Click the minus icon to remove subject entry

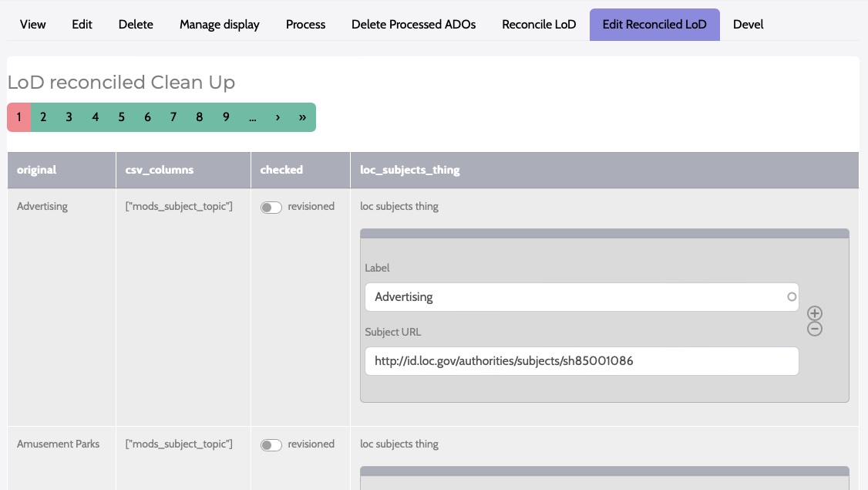point(814,329)
